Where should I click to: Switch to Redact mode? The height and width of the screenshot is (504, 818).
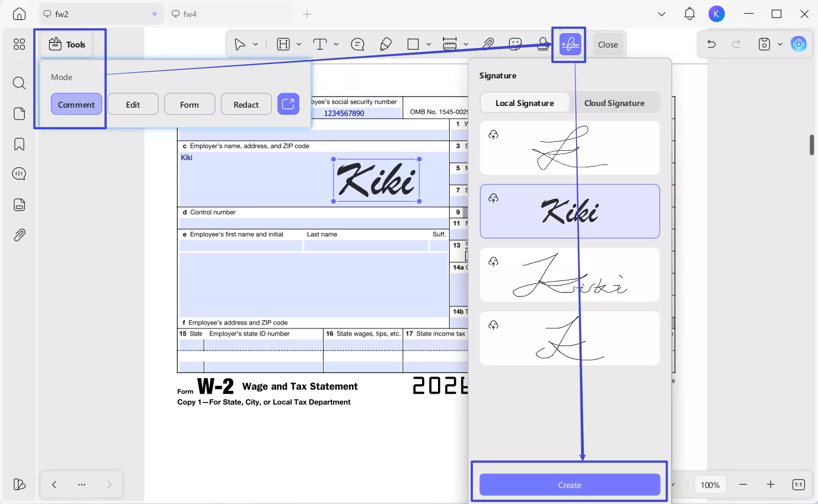click(x=246, y=104)
